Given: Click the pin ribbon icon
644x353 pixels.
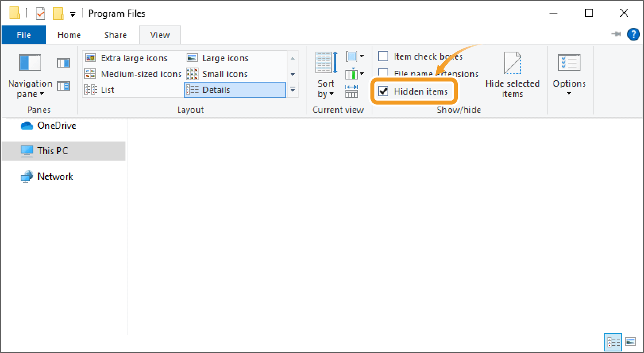Looking at the screenshot, I should pos(616,34).
